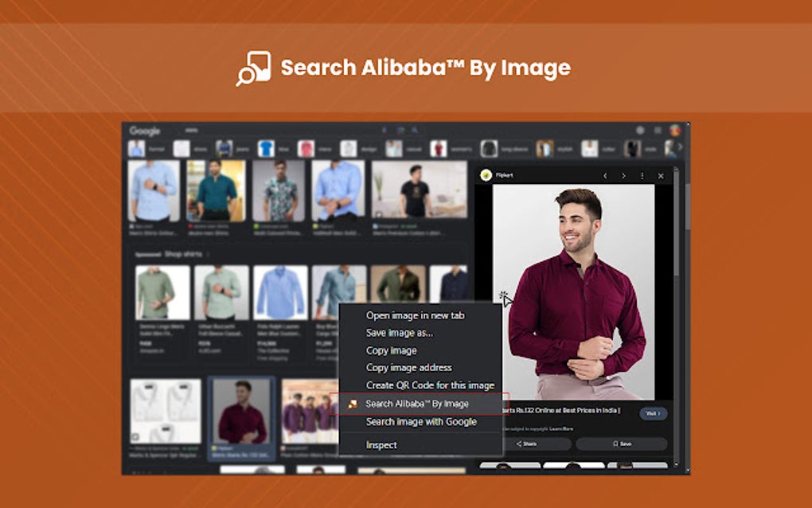Click the Google logo top left
The height and width of the screenshot is (508, 812).
[x=145, y=129]
